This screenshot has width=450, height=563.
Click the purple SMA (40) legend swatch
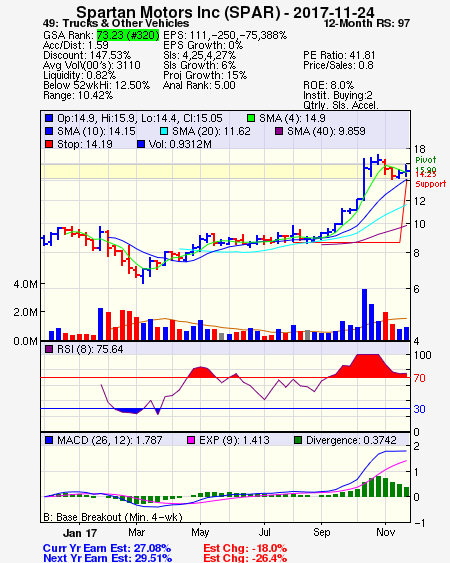tap(279, 131)
